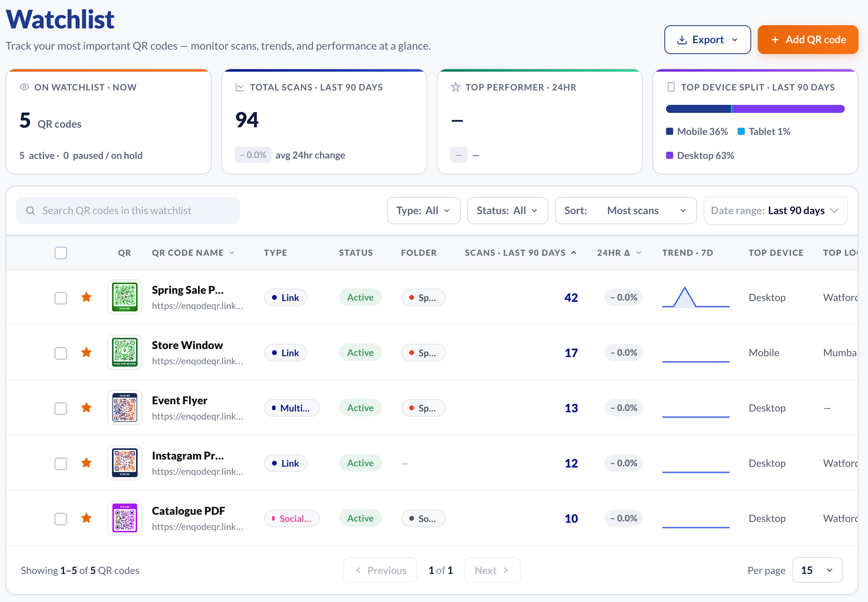
Task: Open the Export dropdown
Action: [707, 40]
